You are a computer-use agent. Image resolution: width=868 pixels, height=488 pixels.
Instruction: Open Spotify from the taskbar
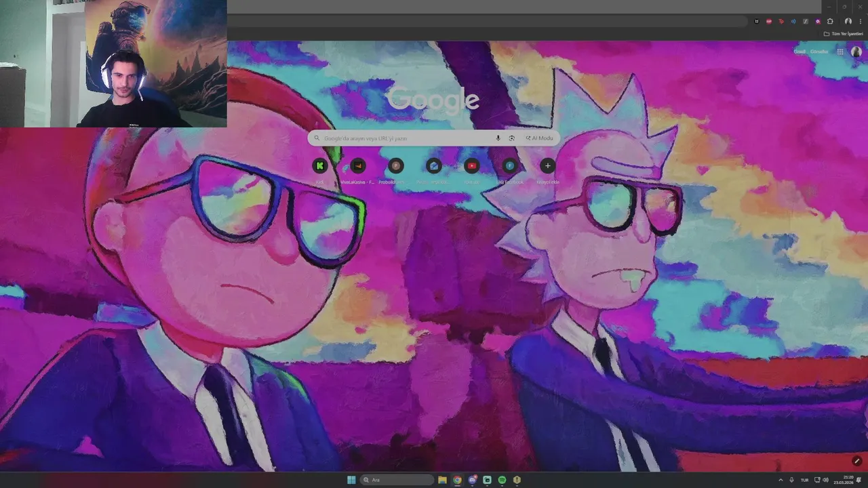[x=502, y=480]
